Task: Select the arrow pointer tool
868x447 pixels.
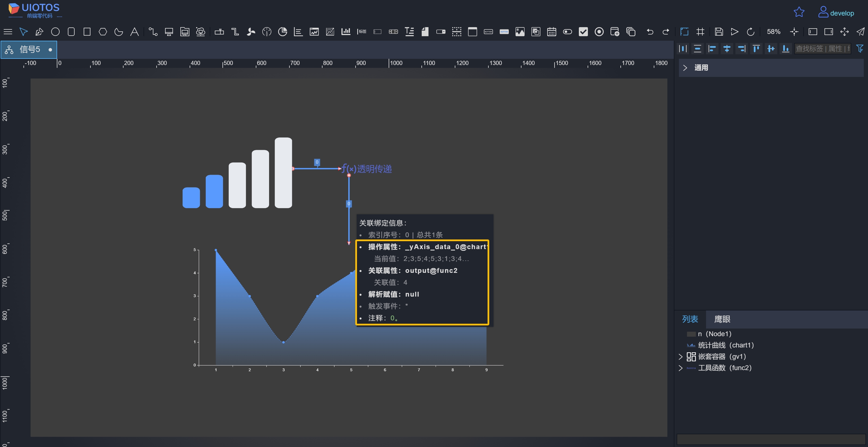Action: click(x=23, y=32)
